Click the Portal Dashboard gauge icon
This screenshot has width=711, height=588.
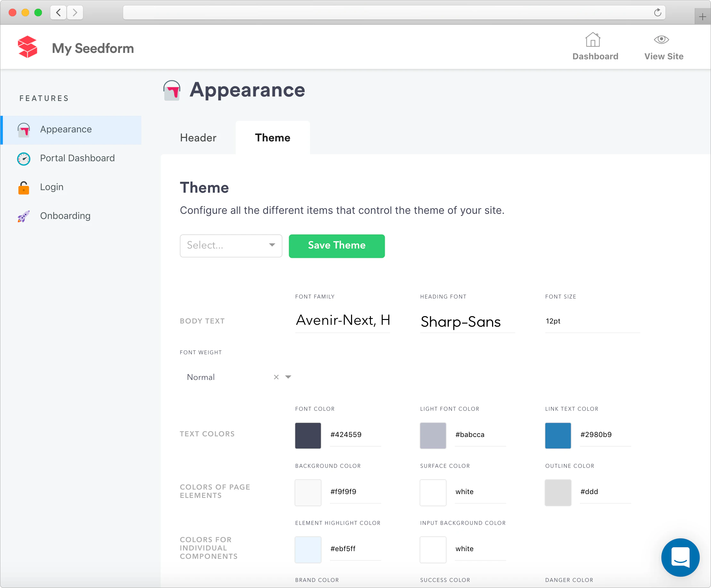(x=23, y=158)
